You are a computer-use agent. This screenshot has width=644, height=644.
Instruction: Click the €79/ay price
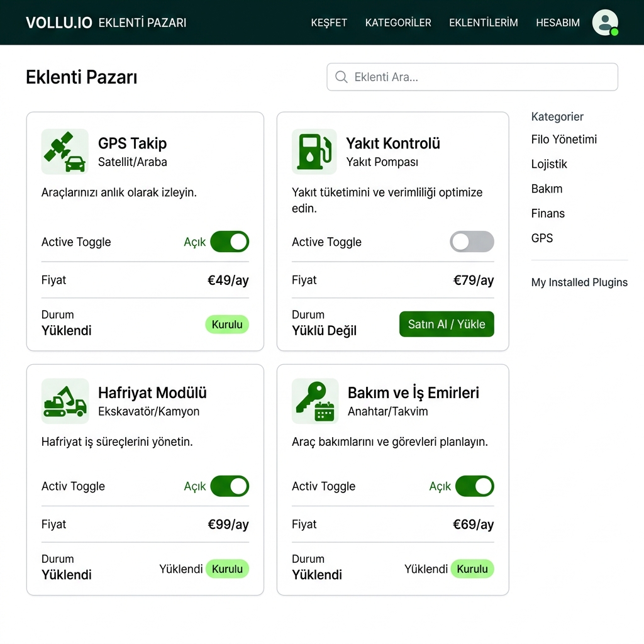tap(474, 280)
